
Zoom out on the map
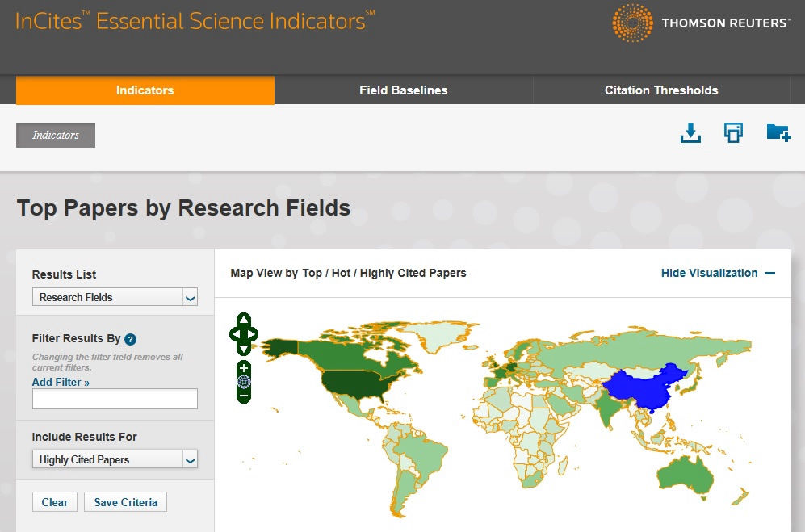(244, 396)
